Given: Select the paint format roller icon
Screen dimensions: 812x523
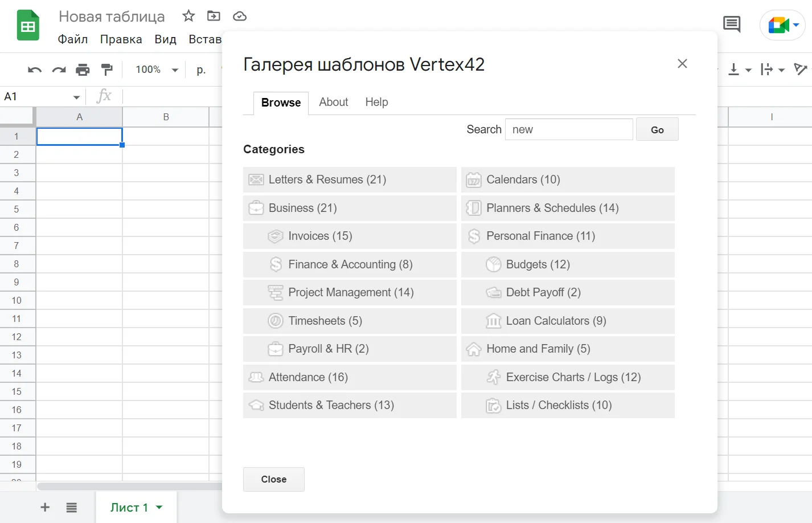Looking at the screenshot, I should pyautogui.click(x=106, y=70).
